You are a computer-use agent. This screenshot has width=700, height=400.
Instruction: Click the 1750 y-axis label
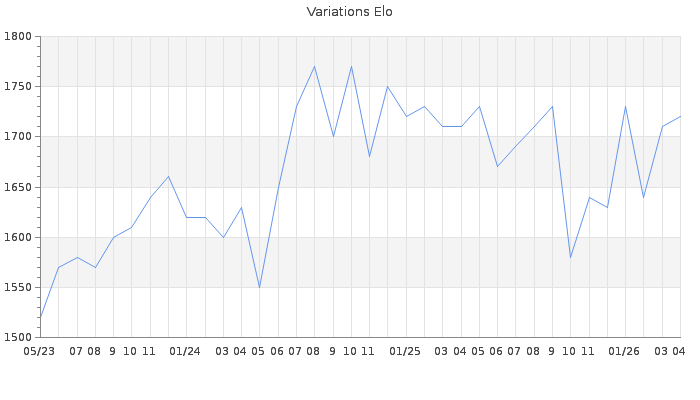pyautogui.click(x=17, y=87)
